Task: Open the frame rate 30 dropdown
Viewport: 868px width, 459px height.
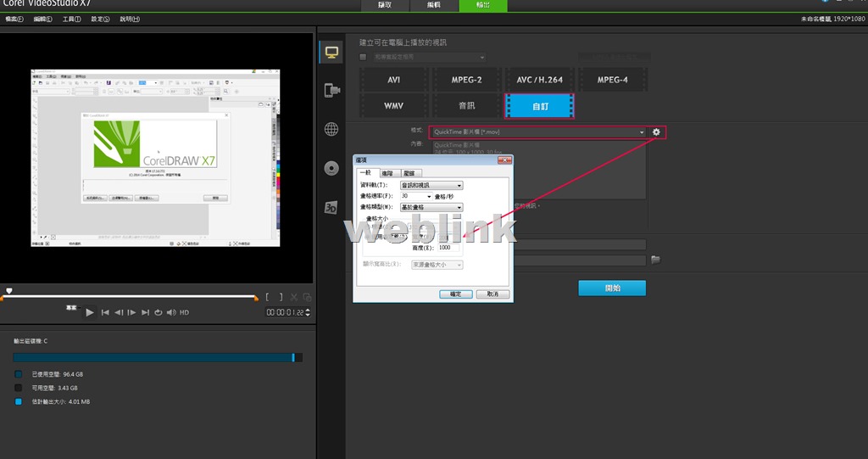Action: (416, 196)
